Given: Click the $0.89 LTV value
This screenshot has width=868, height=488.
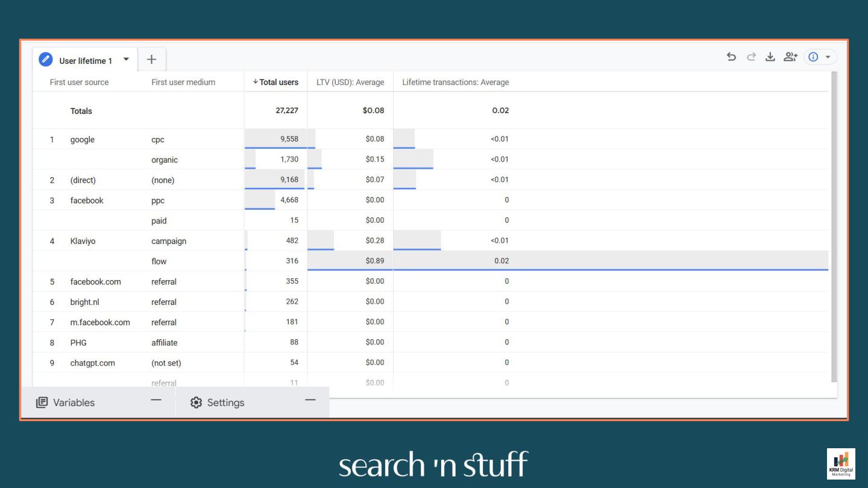Looking at the screenshot, I should coord(375,261).
